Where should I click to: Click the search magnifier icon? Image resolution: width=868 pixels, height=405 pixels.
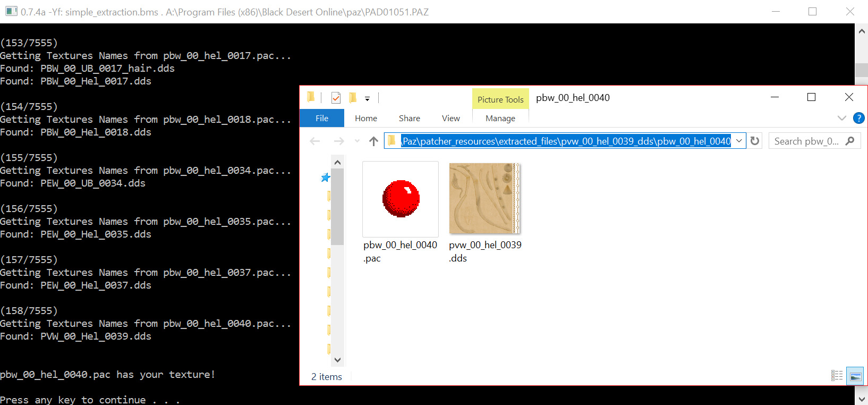[x=850, y=141]
